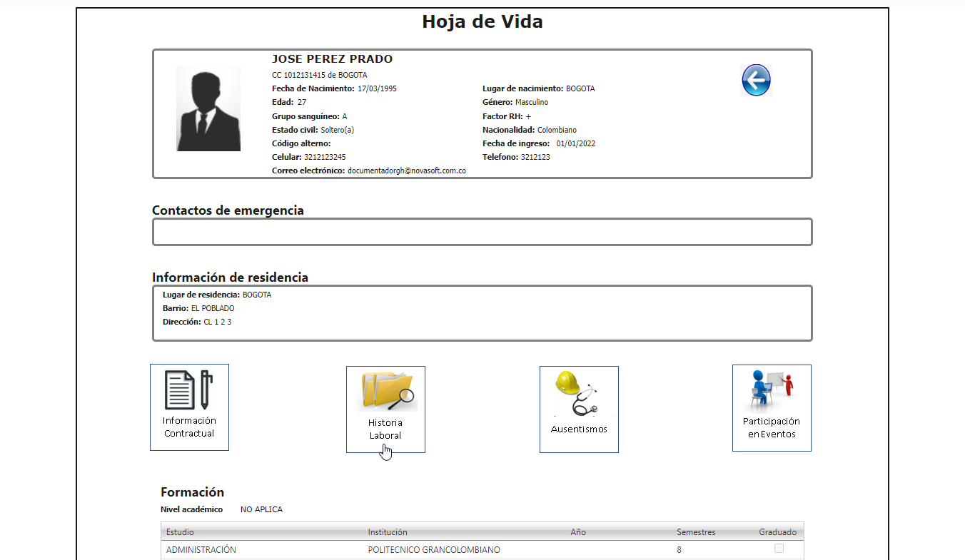Click the folder with magnifier icon
Screen dimensions: 965x560
(x=385, y=391)
